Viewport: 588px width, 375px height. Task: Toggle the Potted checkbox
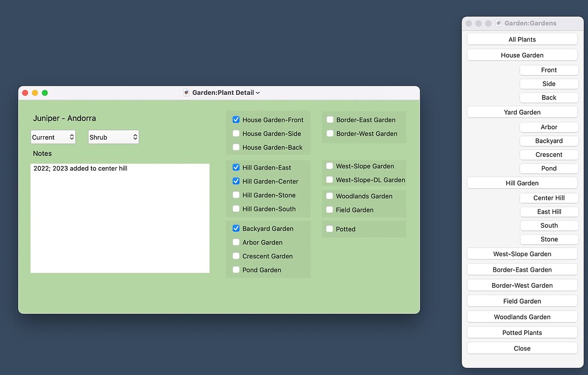331,229
